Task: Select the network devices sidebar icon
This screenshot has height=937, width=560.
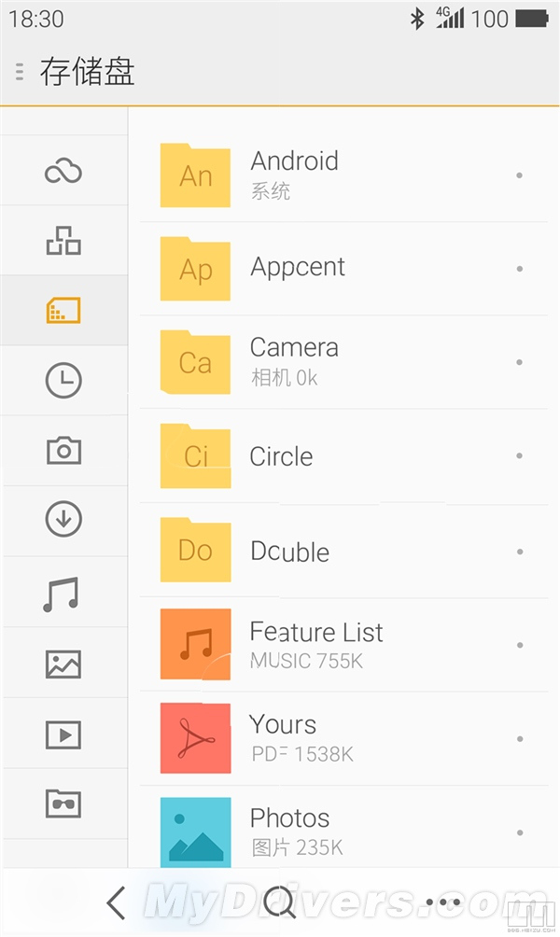Action: (x=63, y=241)
